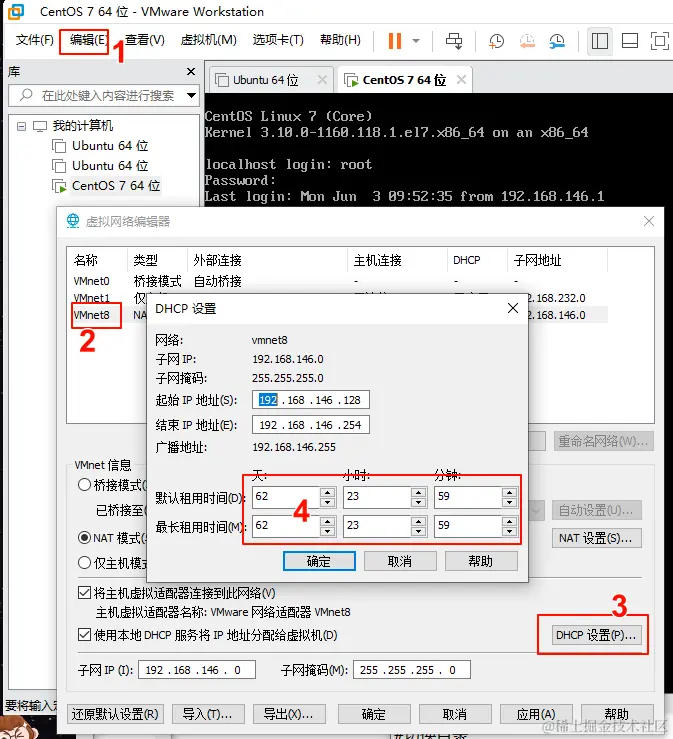
Task: Click the start IP address field
Action: 311,400
